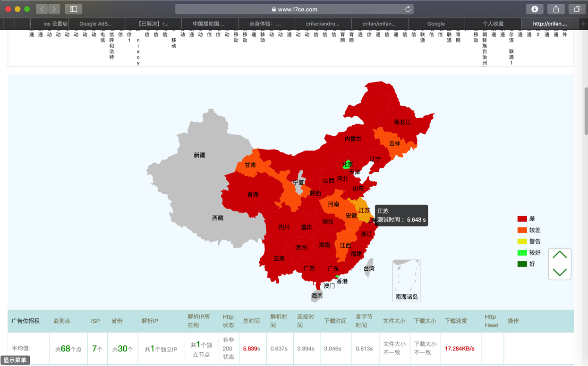
Task: Click Heilongjiang (黑龙江) on map
Action: point(402,122)
